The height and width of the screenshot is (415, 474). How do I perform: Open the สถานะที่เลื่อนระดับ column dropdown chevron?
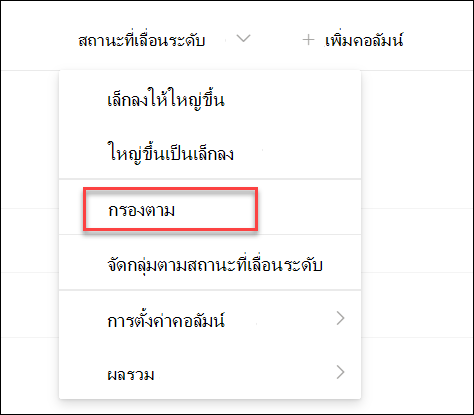[x=243, y=39]
